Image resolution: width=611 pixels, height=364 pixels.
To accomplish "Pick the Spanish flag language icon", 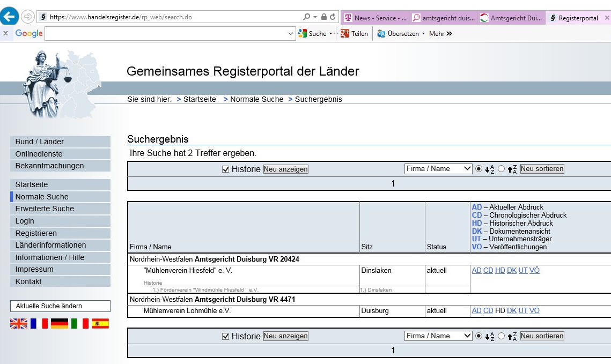I will point(100,323).
